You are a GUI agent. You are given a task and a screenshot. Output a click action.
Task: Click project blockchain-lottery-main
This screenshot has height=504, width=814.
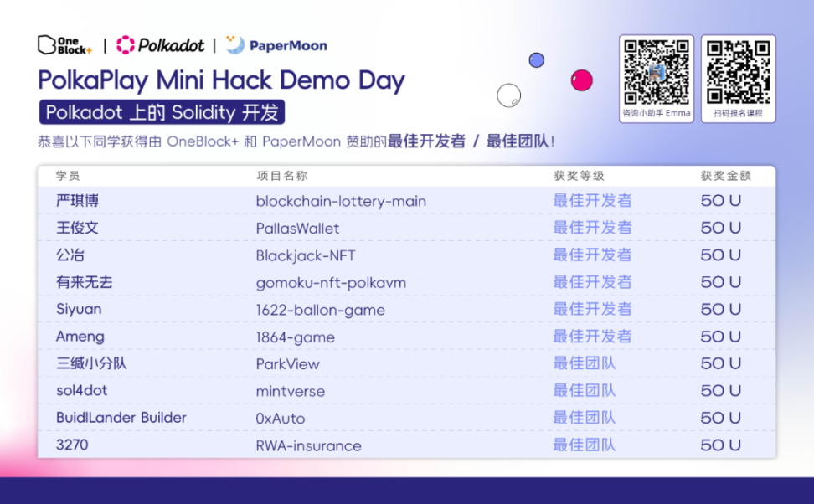pos(341,201)
